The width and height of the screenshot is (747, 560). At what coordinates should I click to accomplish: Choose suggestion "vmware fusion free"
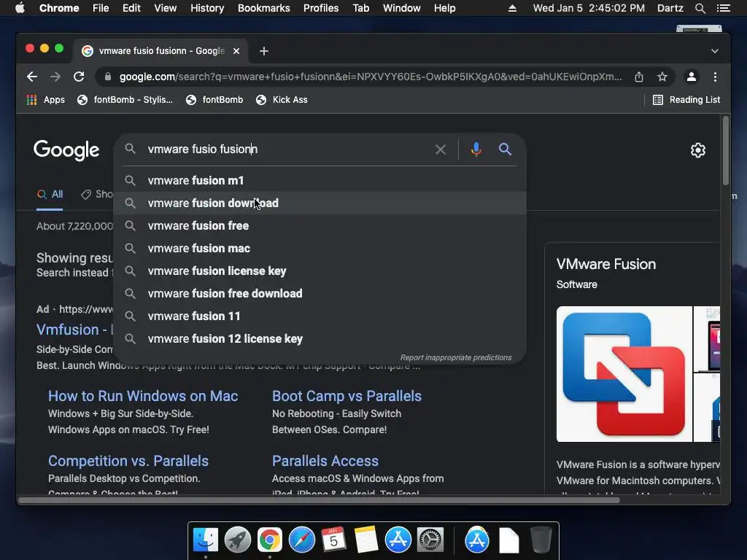[x=320, y=226]
